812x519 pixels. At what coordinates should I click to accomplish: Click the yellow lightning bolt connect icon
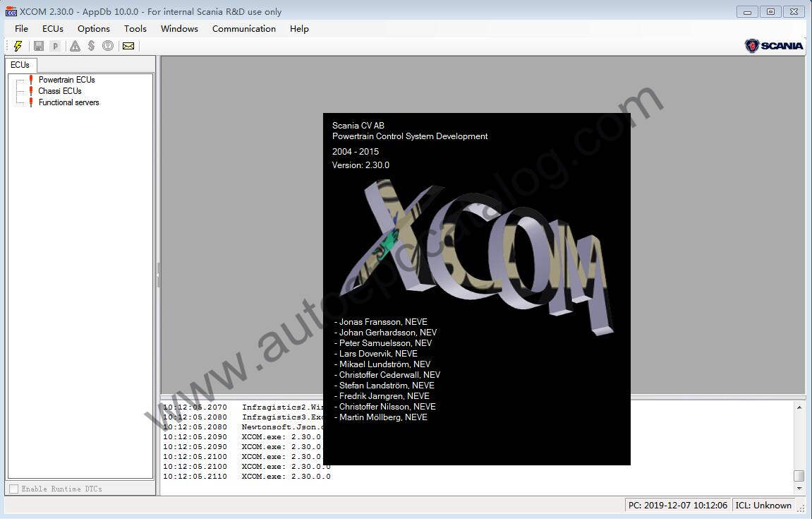coord(18,46)
